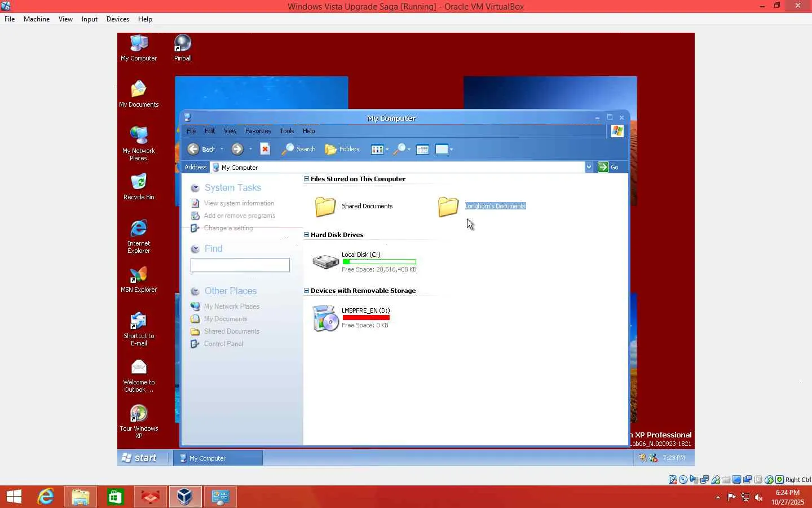Click the Go button beside address bar
The width and height of the screenshot is (812, 508).
pyautogui.click(x=609, y=167)
